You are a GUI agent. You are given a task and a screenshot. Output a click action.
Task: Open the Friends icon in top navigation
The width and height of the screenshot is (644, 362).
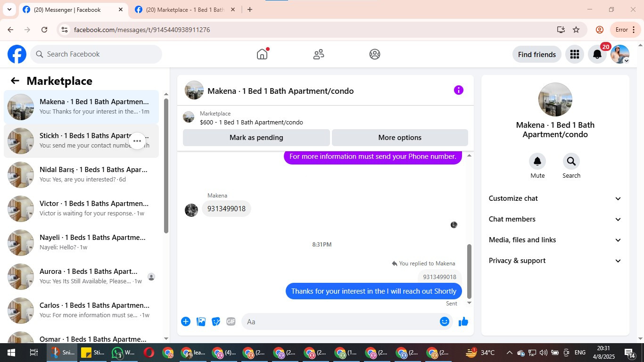(x=319, y=54)
